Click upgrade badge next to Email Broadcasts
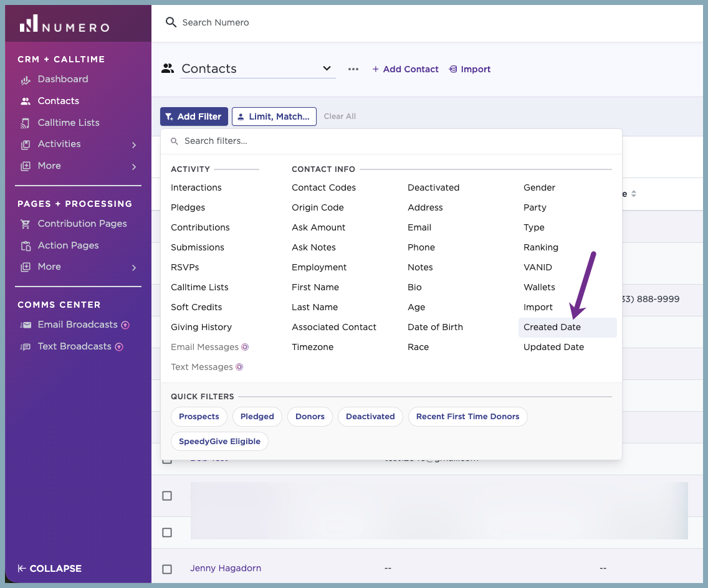Viewport: 708px width, 588px height. (125, 325)
